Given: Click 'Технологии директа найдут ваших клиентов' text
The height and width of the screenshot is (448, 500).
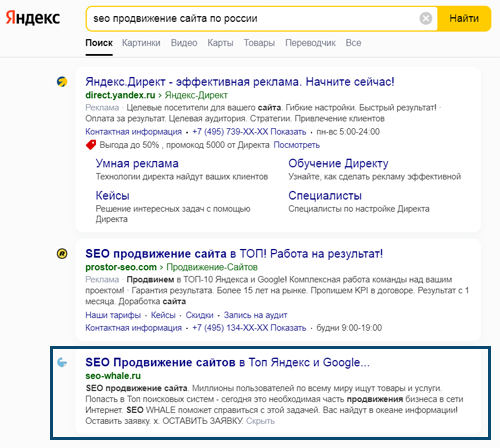Looking at the screenshot, I should point(182,177).
